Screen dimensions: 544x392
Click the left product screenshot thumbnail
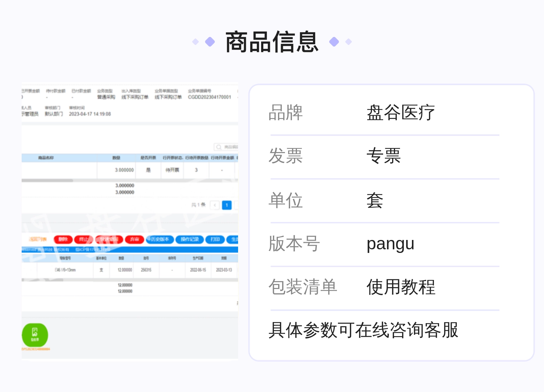pos(130,221)
